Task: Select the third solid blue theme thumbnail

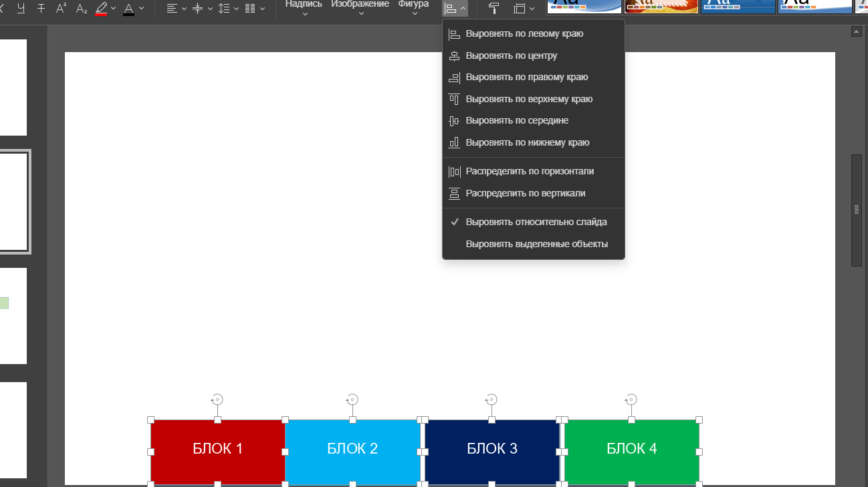Action: pyautogui.click(x=738, y=7)
